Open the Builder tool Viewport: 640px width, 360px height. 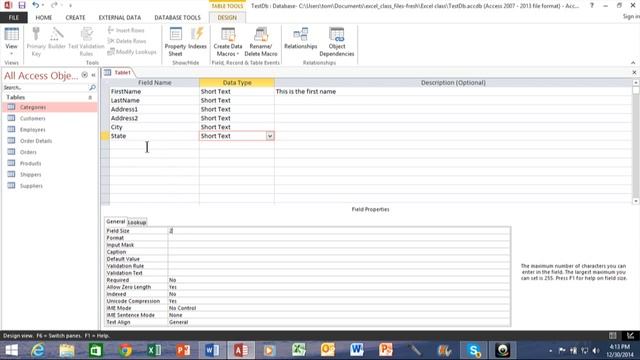[57, 39]
